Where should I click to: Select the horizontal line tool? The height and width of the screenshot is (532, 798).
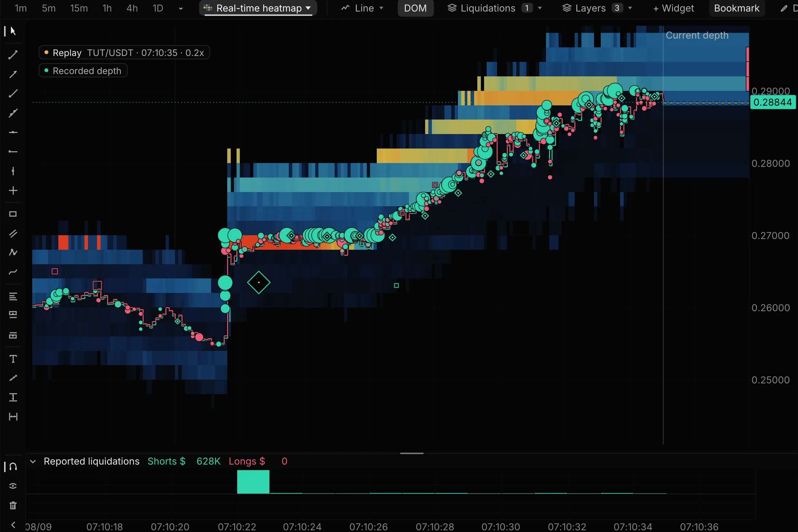(x=13, y=132)
